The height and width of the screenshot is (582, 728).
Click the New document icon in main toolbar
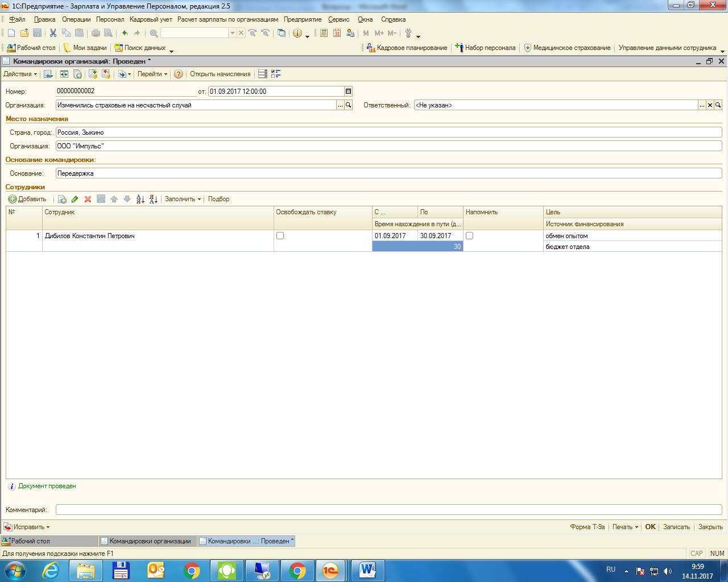[x=11, y=34]
